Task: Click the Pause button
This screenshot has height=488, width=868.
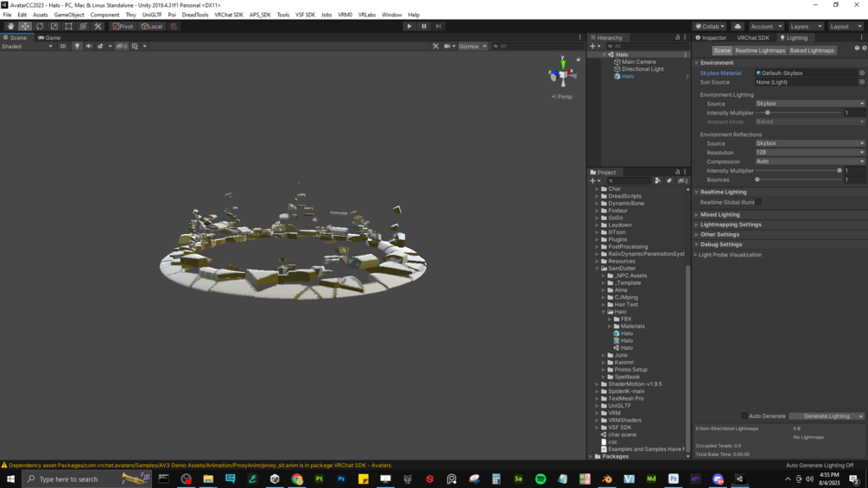Action: (423, 26)
